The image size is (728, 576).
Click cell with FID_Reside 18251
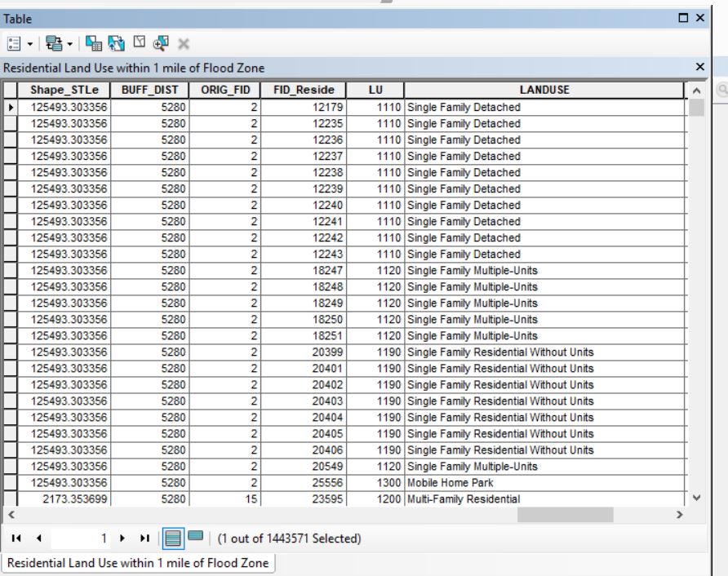point(304,335)
